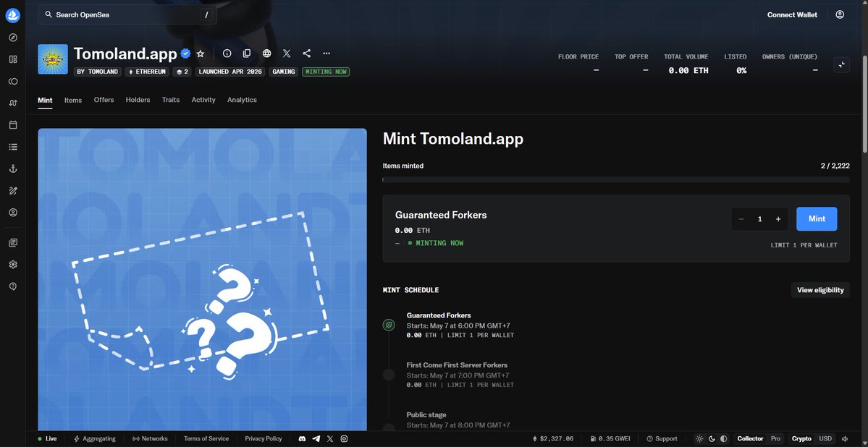Open the Discord link in the footer
This screenshot has height=447, width=868.
pos(302,439)
